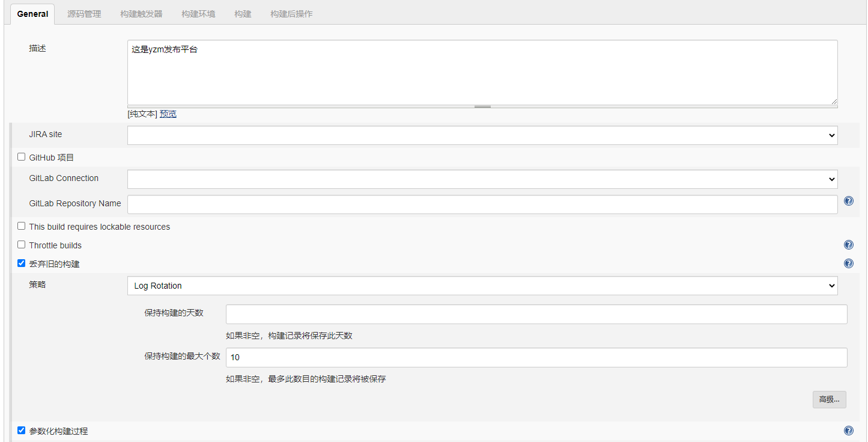Viewport: 868px width, 442px height.
Task: Open help for GitLab Repository Name
Action: (x=848, y=201)
